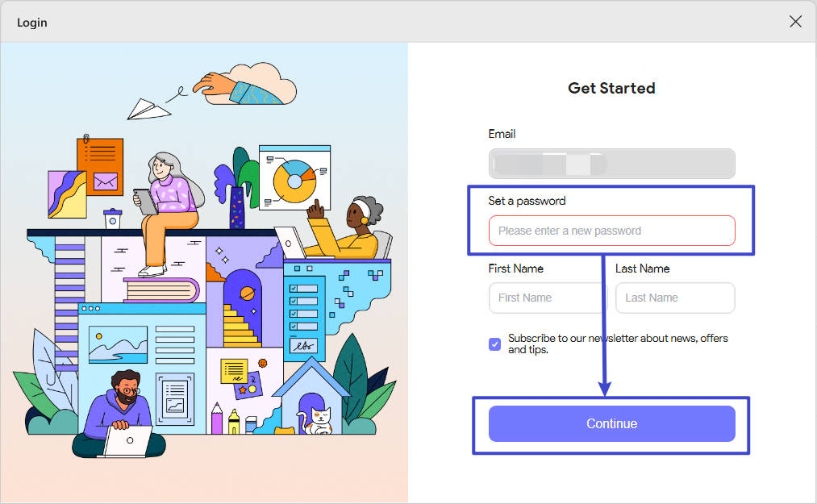Focus the Last Name text box
817x504 pixels.
[675, 298]
